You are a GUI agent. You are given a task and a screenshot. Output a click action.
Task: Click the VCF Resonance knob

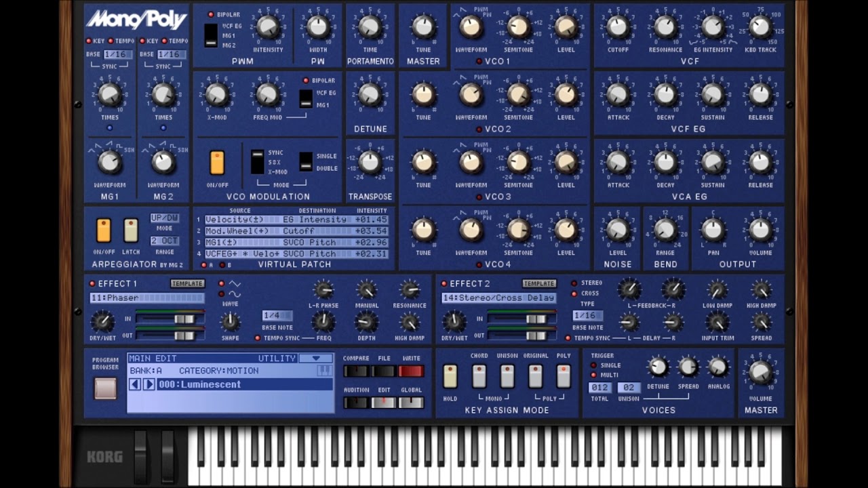pyautogui.click(x=665, y=26)
